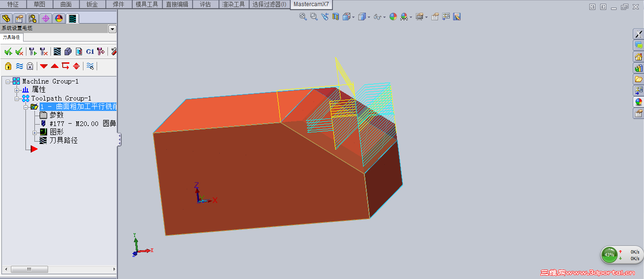Image resolution: width=644 pixels, height=279 pixels.
Task: Expand the 图形 geometry node
Action: click(x=35, y=132)
